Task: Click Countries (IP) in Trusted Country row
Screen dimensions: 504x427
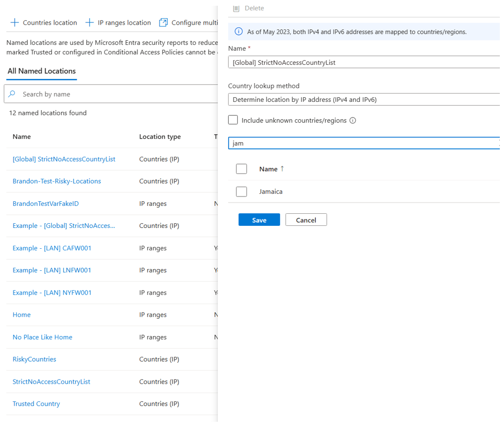Action: point(159,403)
